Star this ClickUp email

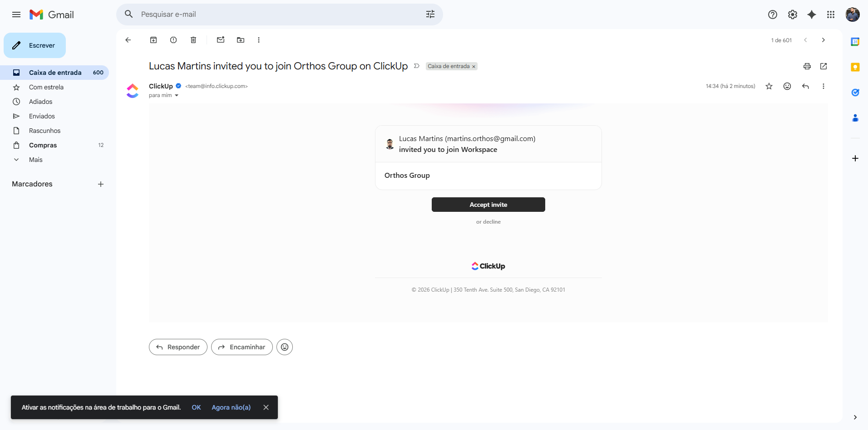click(x=769, y=86)
